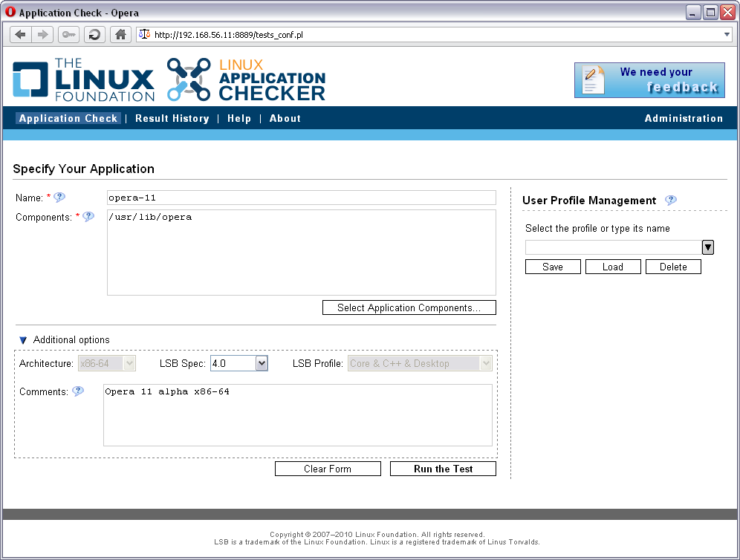Screen dimensions: 740x560
Task: Go to the Administration page
Action: click(x=684, y=118)
